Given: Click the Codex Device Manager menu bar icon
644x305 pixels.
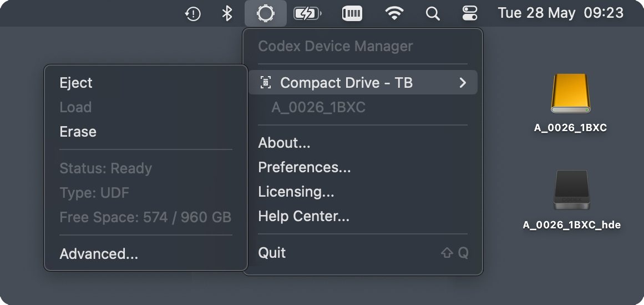Looking at the screenshot, I should click(266, 13).
